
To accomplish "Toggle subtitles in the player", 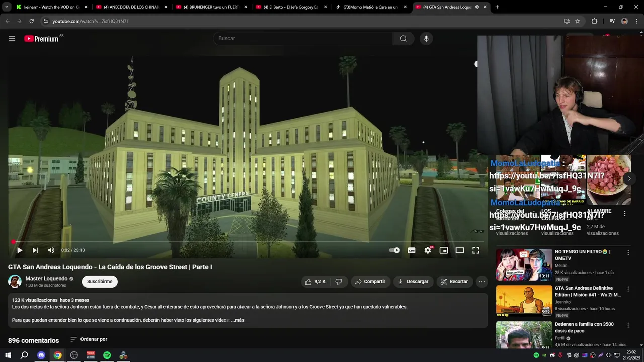I will pyautogui.click(x=412, y=250).
